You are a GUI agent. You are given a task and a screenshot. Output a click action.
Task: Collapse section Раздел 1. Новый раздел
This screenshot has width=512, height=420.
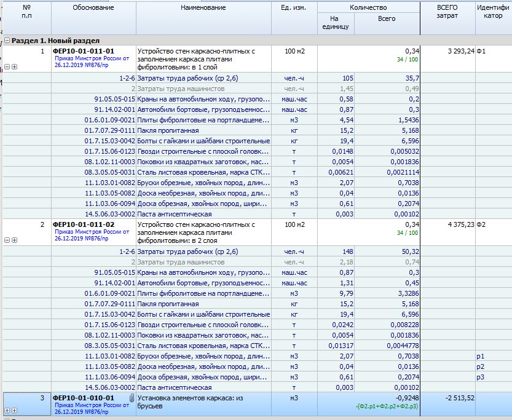pyautogui.click(x=7, y=41)
